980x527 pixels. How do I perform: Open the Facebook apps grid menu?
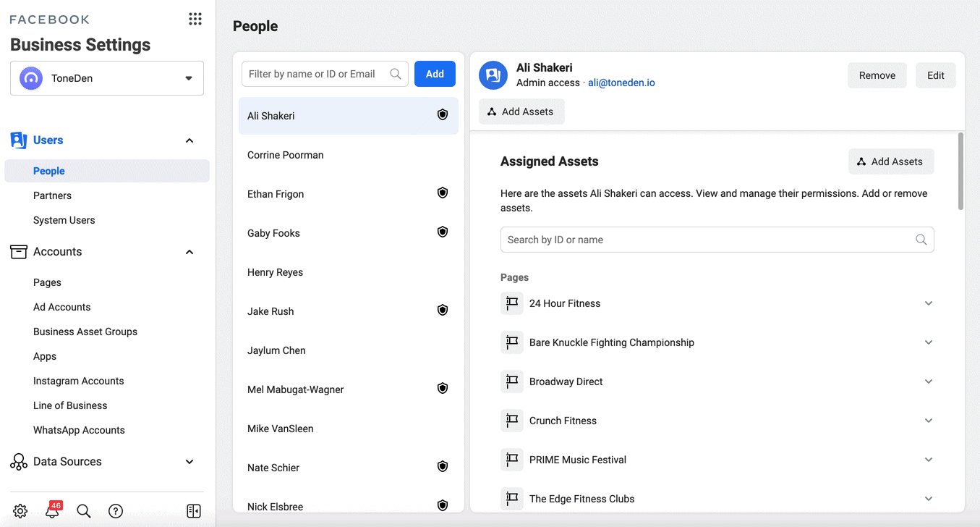(x=195, y=19)
